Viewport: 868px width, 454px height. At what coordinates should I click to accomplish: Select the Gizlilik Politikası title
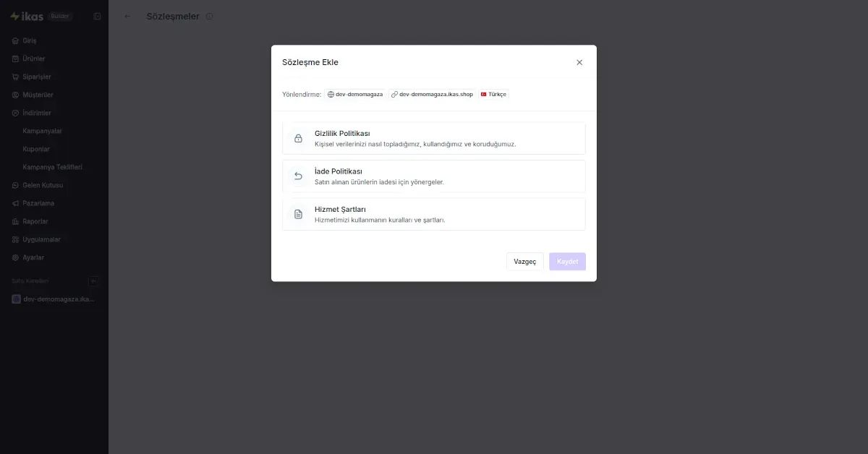point(342,134)
